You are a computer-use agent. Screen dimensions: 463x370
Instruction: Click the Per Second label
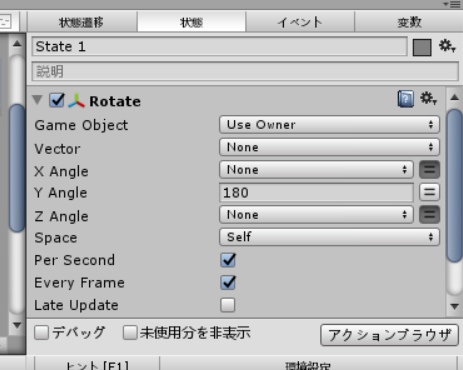(x=75, y=260)
